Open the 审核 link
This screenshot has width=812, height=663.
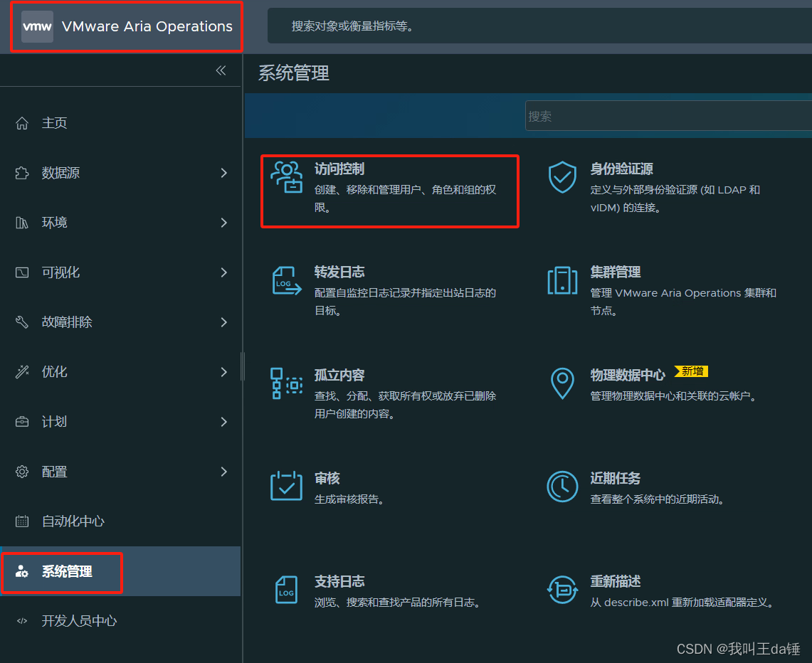(x=327, y=478)
